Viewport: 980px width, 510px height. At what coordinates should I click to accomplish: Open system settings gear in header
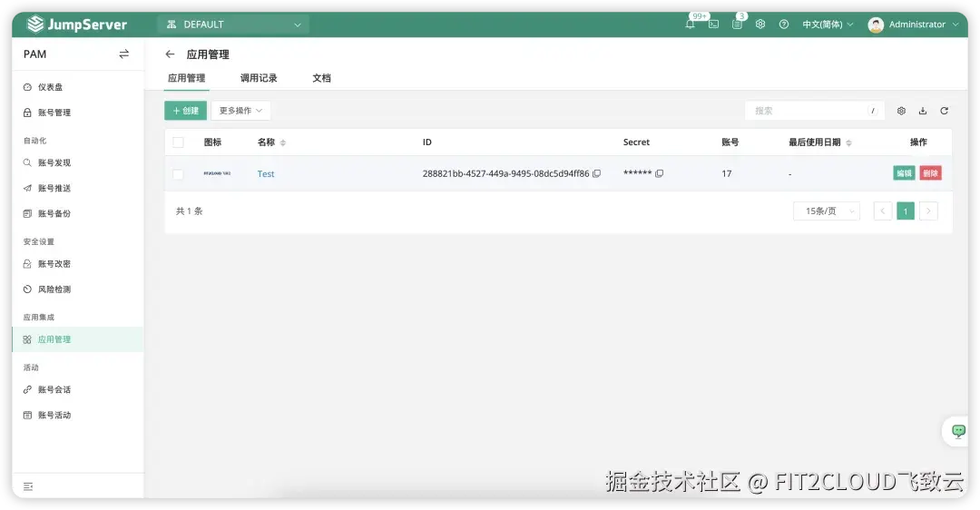coord(760,25)
